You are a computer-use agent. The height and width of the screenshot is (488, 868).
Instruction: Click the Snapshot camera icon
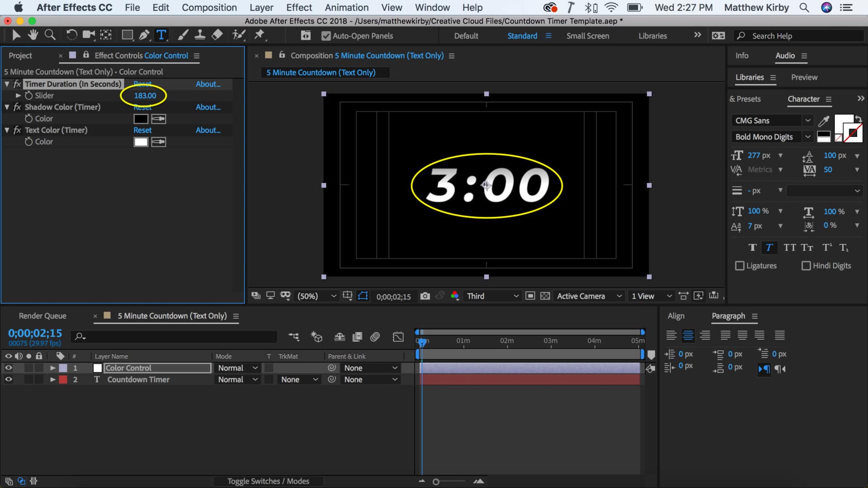click(x=425, y=296)
